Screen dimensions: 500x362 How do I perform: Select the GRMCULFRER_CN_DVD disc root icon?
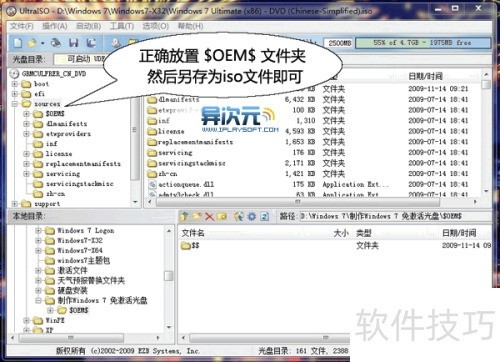[14, 73]
